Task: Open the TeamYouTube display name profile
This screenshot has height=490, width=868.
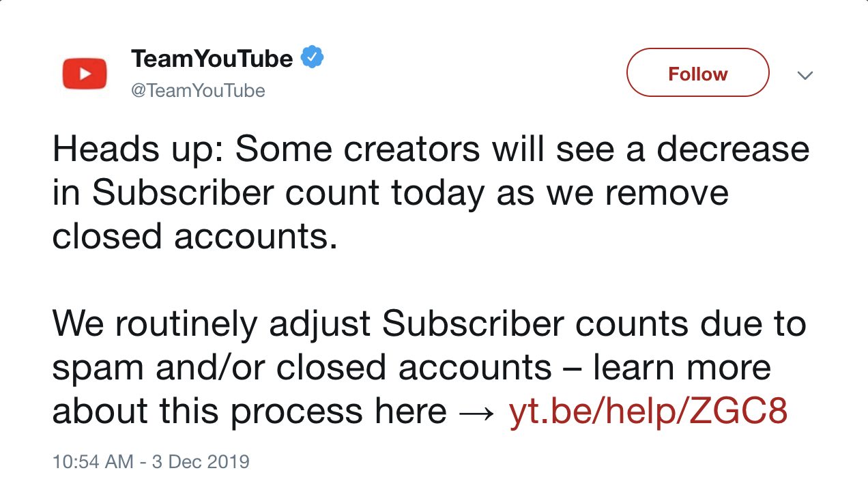Action: tap(212, 59)
